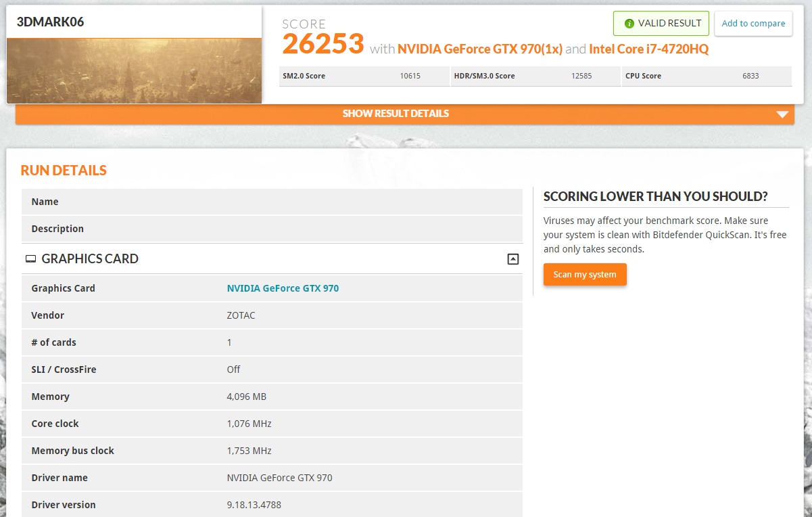Select the score value 26253
The width and height of the screenshot is (812, 517).
(x=323, y=44)
